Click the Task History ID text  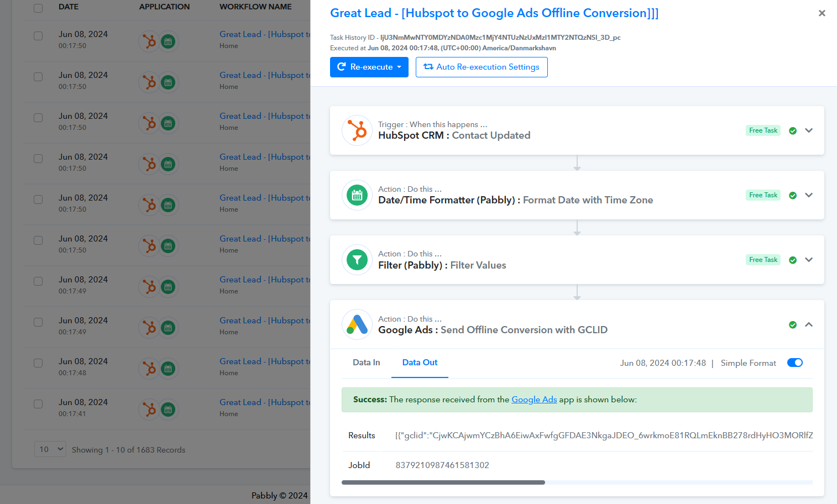475,38
